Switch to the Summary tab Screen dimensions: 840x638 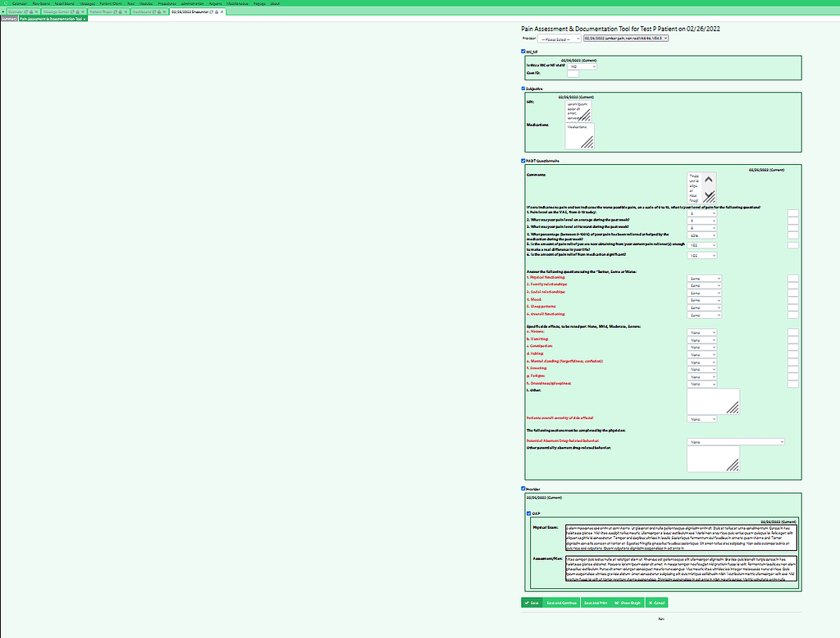click(x=7, y=18)
